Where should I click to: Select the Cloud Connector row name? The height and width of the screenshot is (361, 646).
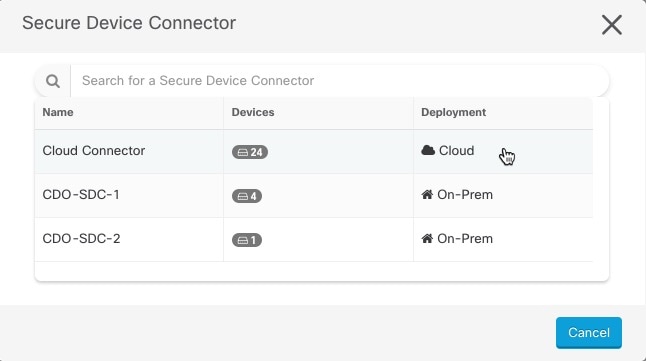point(94,151)
